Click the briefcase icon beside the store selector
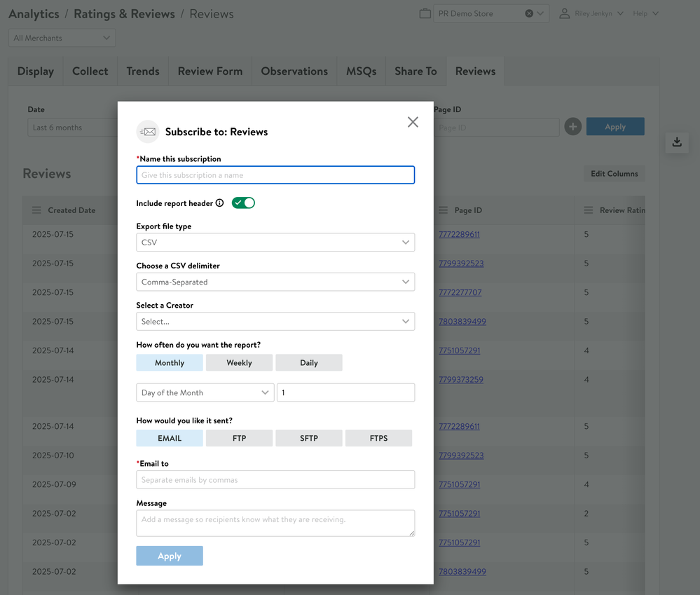 pos(425,14)
